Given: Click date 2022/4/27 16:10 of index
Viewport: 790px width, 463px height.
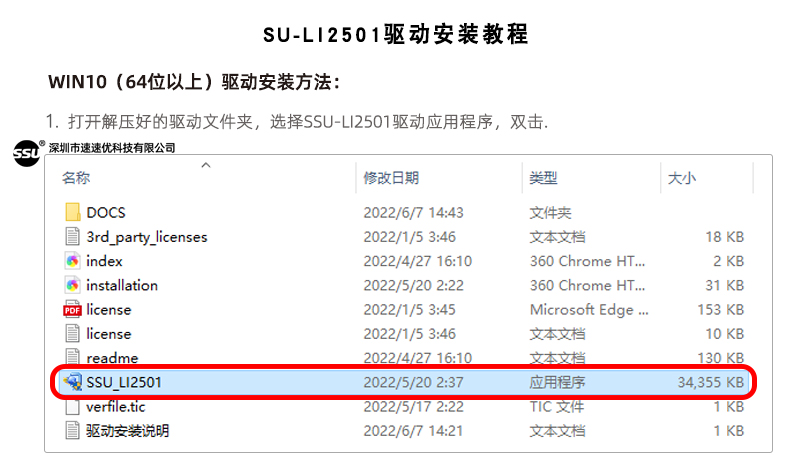Looking at the screenshot, I should 418,261.
